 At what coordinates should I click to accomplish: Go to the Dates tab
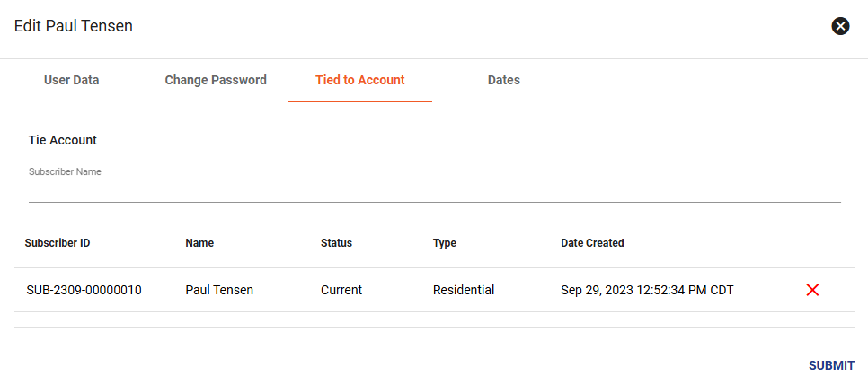coord(504,80)
